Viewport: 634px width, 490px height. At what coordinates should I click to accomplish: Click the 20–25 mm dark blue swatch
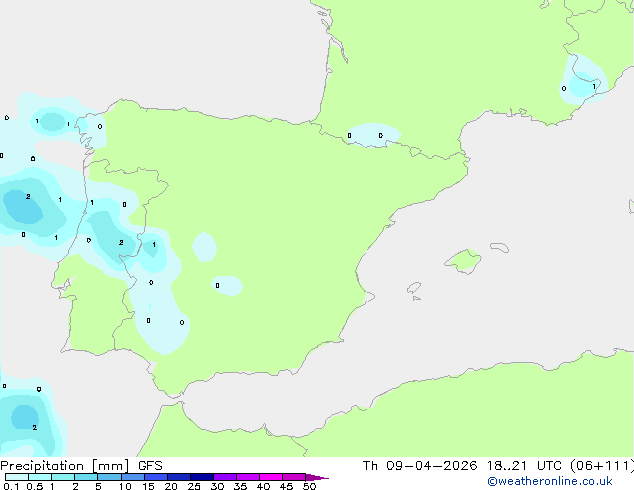178,477
